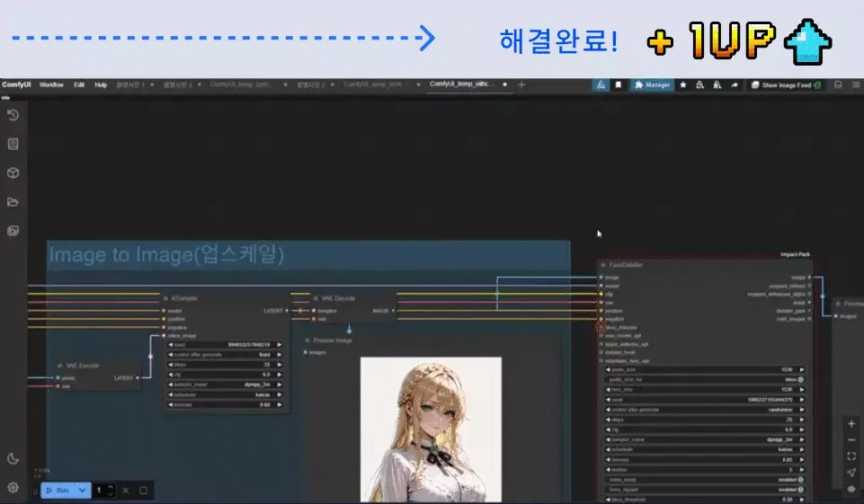This screenshot has height=504, width=864.
Task: Click the first triangle icon after star
Action: (699, 84)
